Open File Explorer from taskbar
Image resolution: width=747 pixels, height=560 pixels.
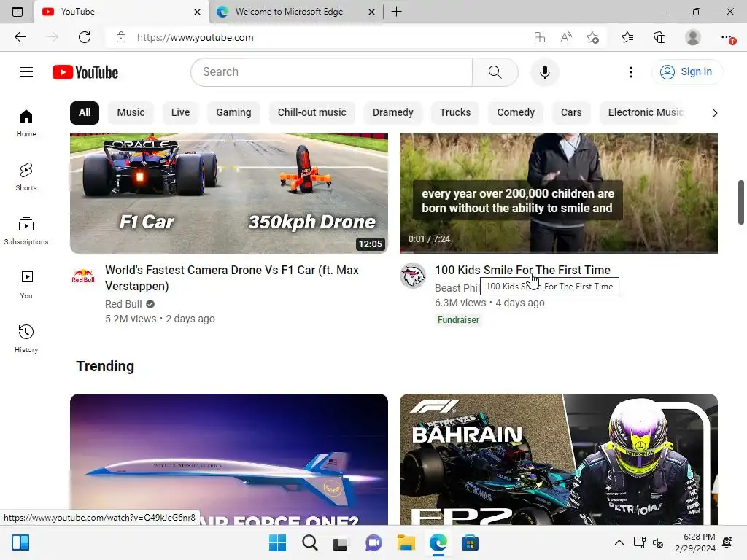coord(406,542)
